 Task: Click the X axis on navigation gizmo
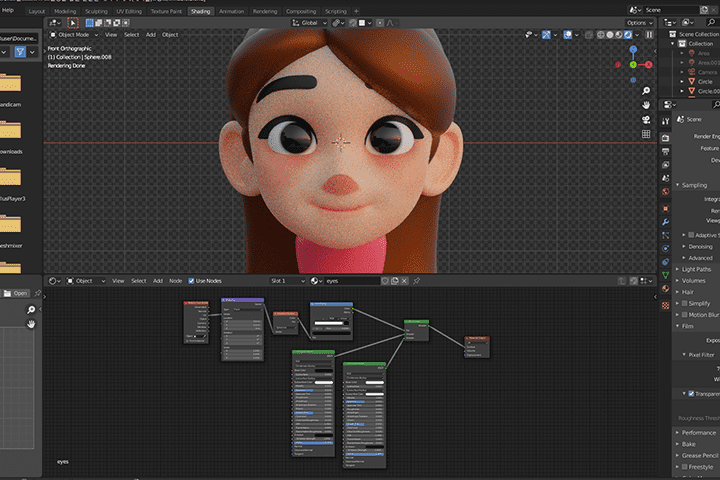coord(649,65)
